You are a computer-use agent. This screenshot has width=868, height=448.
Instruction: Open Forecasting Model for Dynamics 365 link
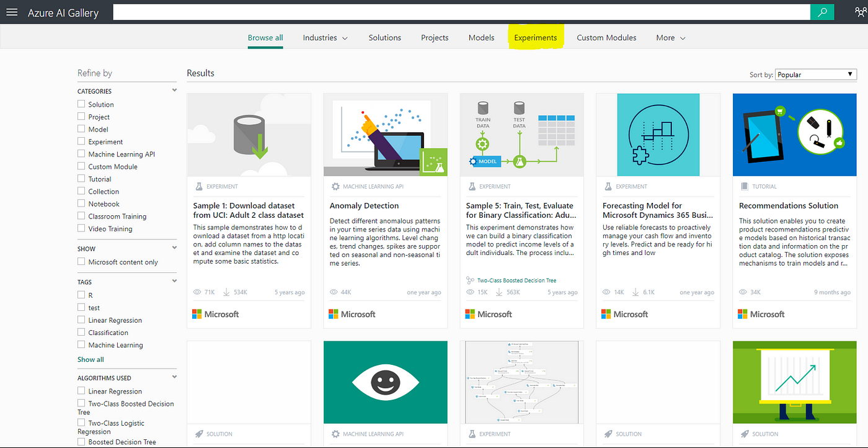coord(658,210)
